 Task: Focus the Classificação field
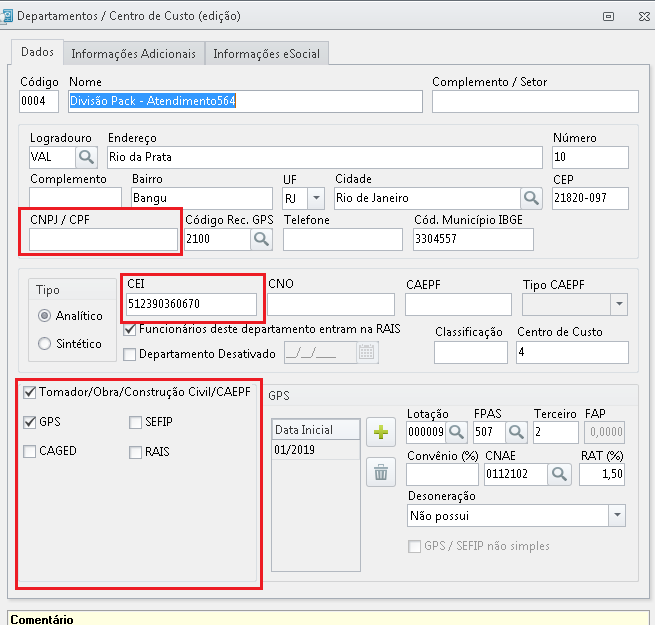tap(471, 353)
